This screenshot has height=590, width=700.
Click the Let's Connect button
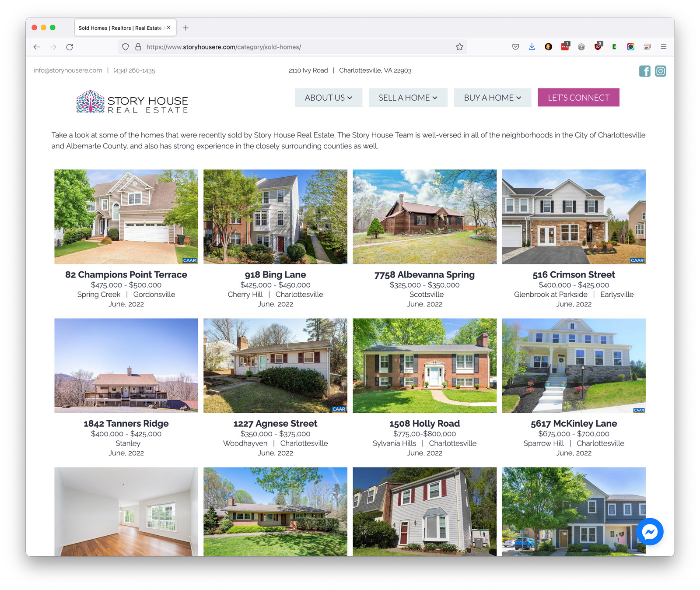point(578,98)
